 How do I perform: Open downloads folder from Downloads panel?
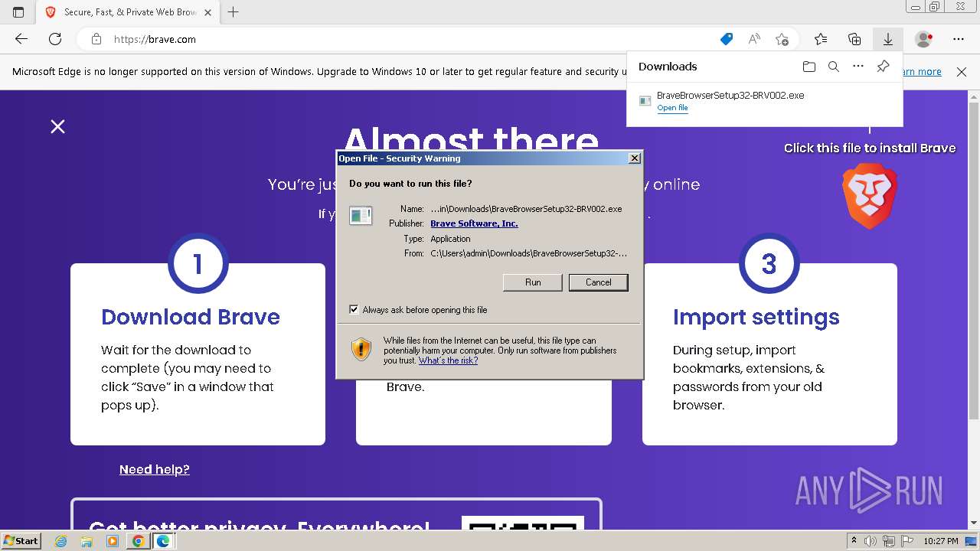809,67
